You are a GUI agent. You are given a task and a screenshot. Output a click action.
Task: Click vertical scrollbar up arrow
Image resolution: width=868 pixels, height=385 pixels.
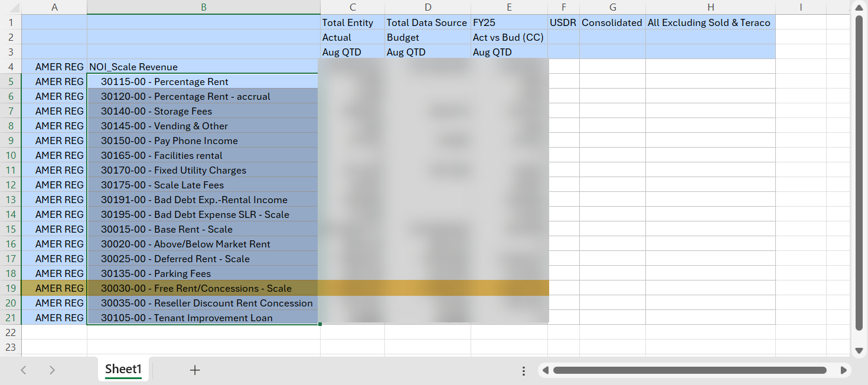coord(859,8)
